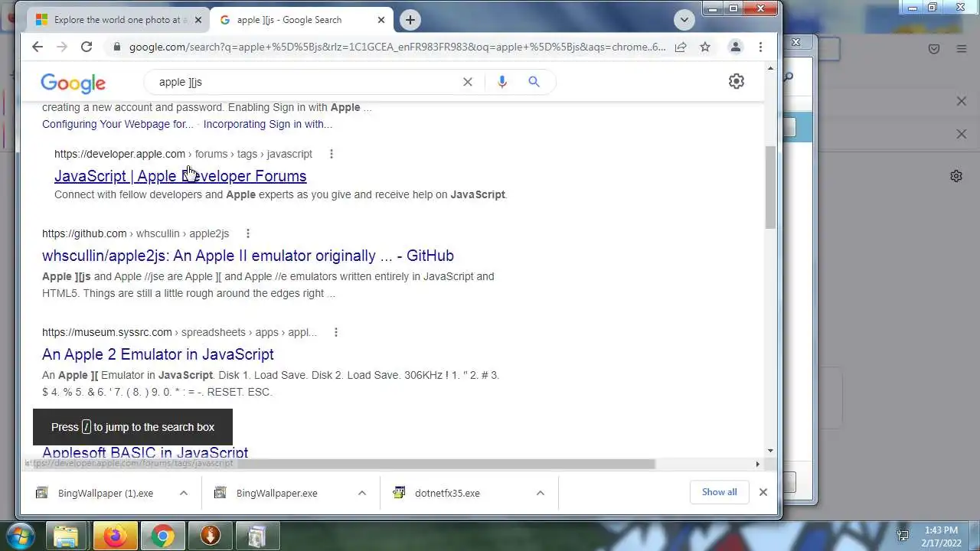
Task: Run the search via the magnifier icon
Action: tap(534, 82)
